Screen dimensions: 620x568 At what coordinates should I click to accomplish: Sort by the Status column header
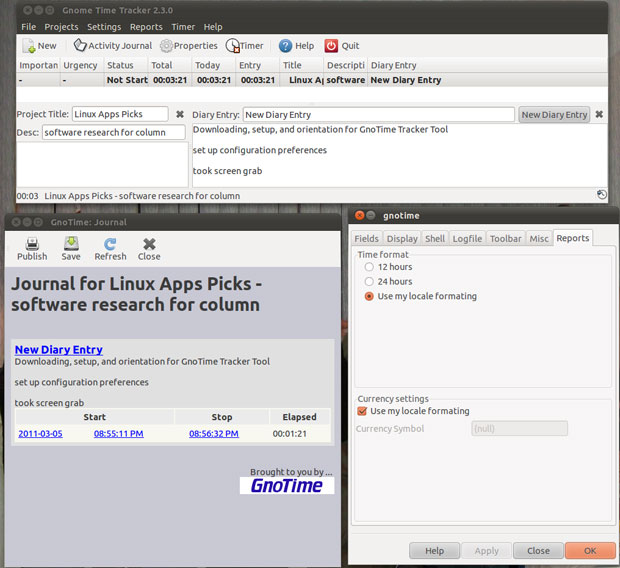coord(126,65)
